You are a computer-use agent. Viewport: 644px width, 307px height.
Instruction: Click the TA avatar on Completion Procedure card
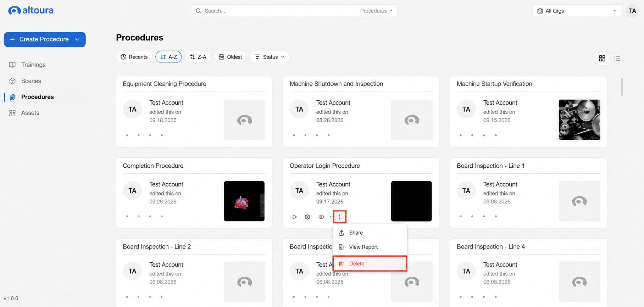coord(133,191)
